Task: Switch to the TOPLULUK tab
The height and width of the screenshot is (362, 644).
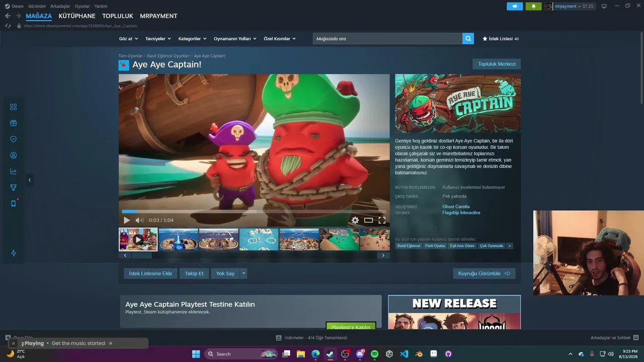Action: [117, 16]
